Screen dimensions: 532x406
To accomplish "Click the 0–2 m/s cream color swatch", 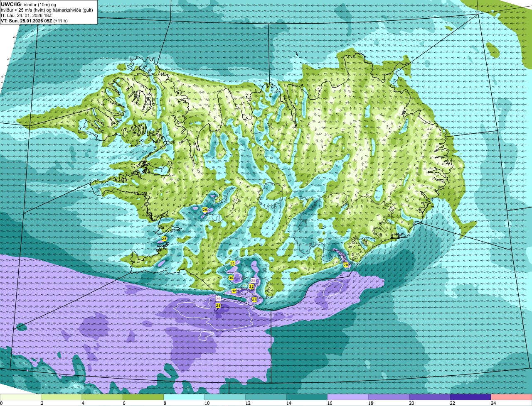I will [20, 397].
